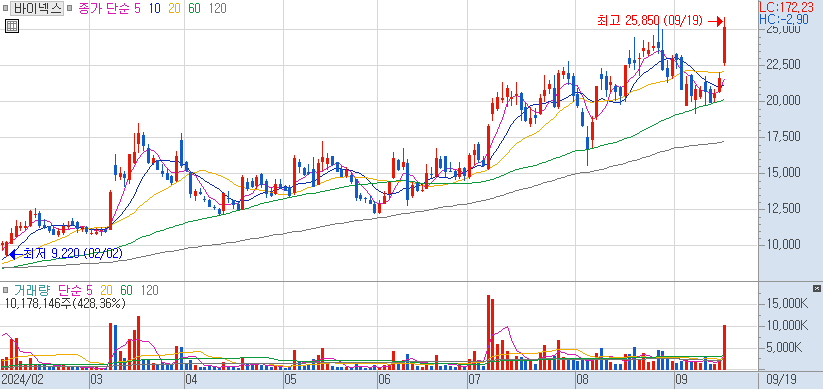Select price moving average period 5

138,8
